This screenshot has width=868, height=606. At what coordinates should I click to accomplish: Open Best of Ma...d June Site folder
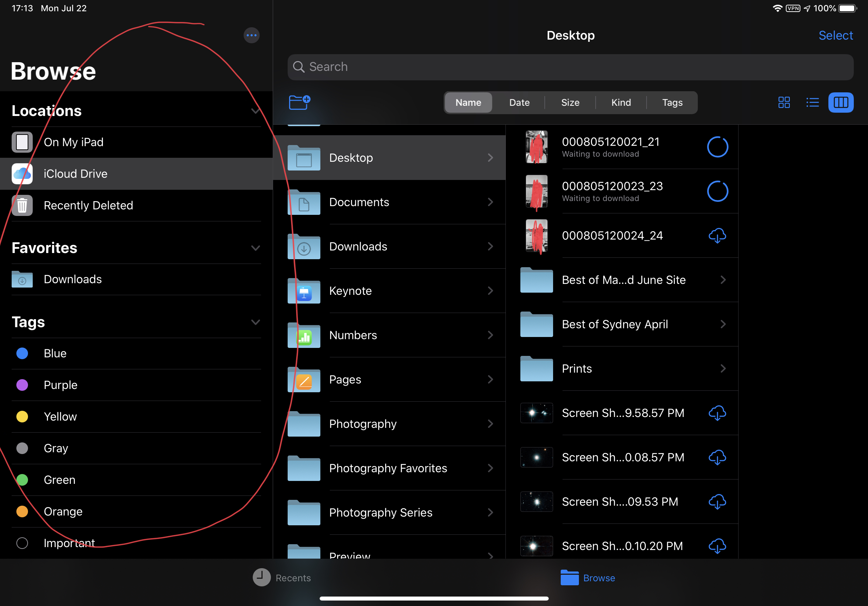621,280
